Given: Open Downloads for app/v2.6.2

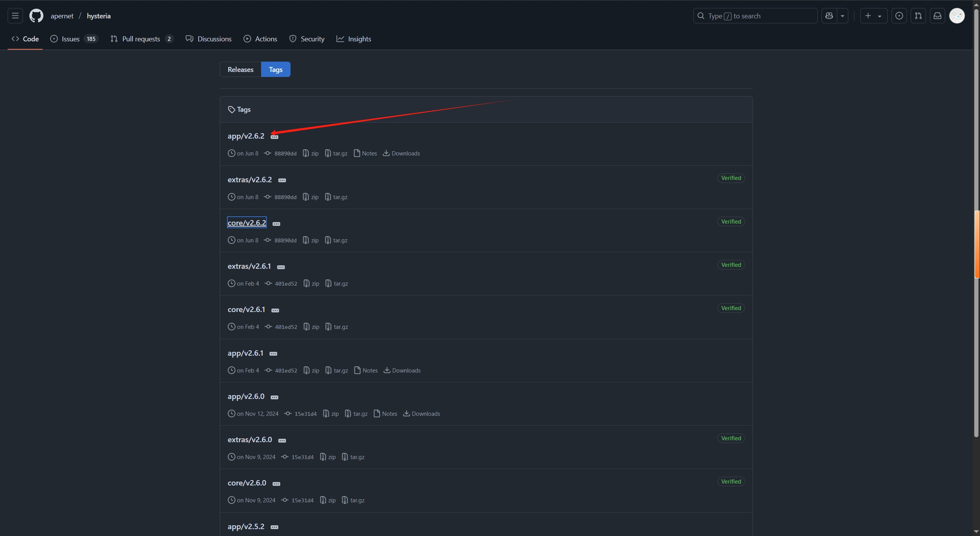Looking at the screenshot, I should 402,153.
